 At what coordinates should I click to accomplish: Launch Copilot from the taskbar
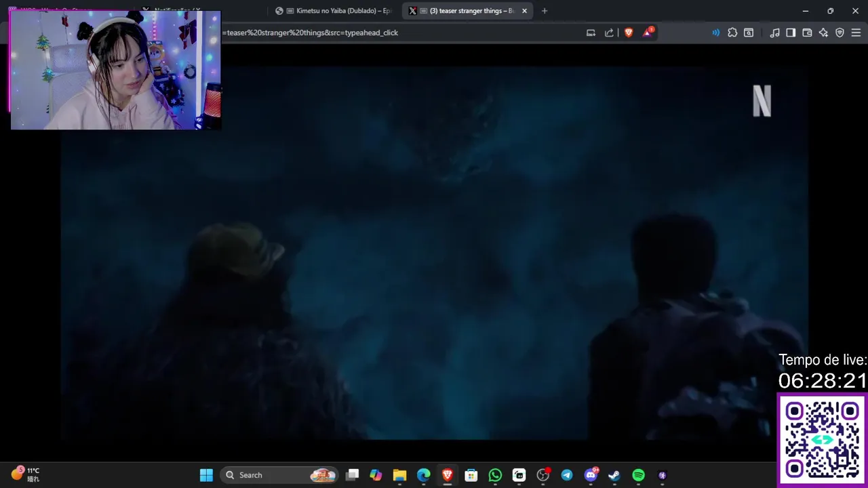376,475
